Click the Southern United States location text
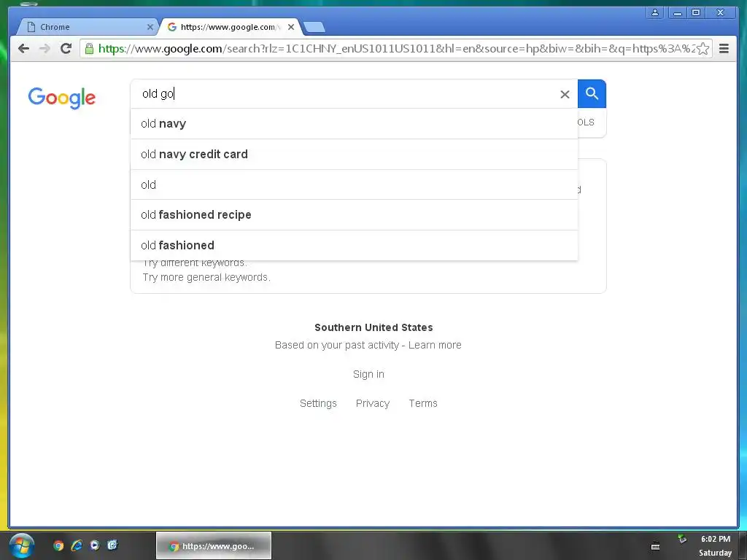Screen dimensions: 747x560 click(x=373, y=327)
